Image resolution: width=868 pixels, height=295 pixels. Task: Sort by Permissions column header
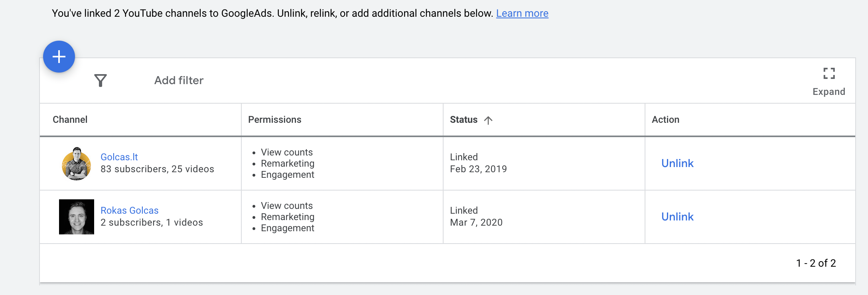click(275, 120)
